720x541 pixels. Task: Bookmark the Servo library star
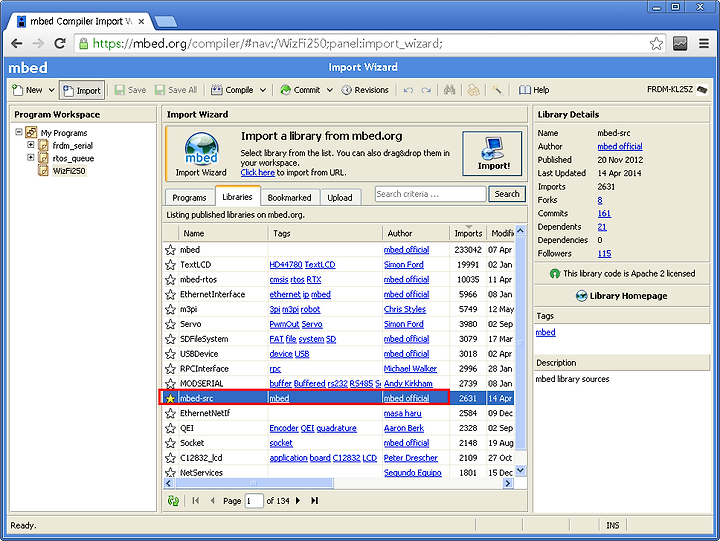170,324
